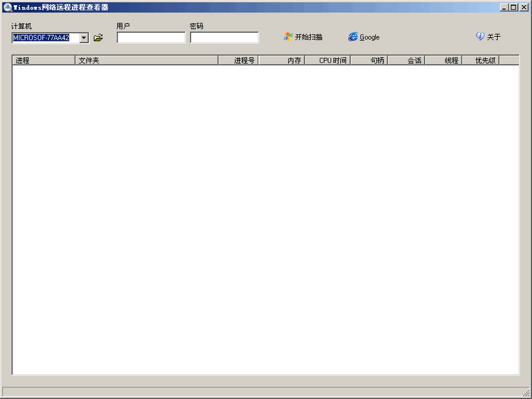This screenshot has height=399, width=532.
Task: Select the MICROSOF-77AA42 computer combo box
Action: tap(45, 38)
